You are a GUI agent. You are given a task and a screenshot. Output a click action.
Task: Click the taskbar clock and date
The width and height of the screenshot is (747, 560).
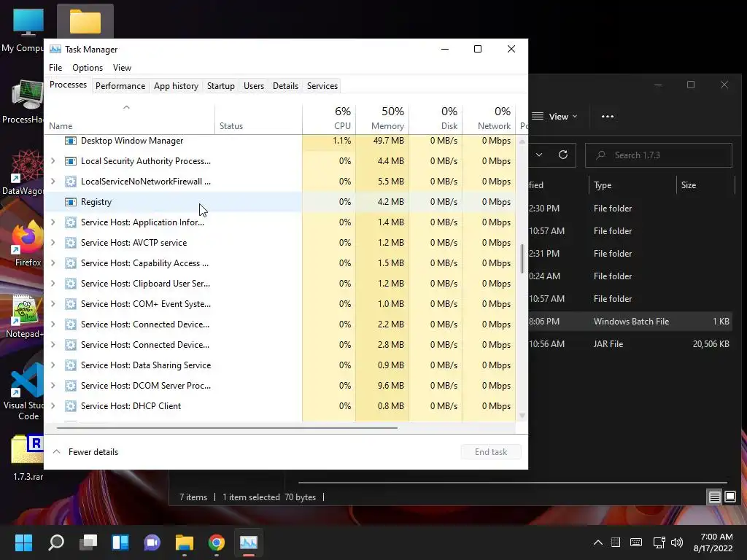coord(713,542)
